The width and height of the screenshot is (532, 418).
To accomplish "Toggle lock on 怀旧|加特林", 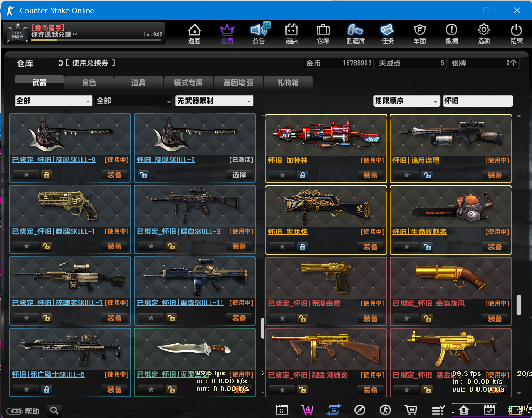I will [302, 175].
